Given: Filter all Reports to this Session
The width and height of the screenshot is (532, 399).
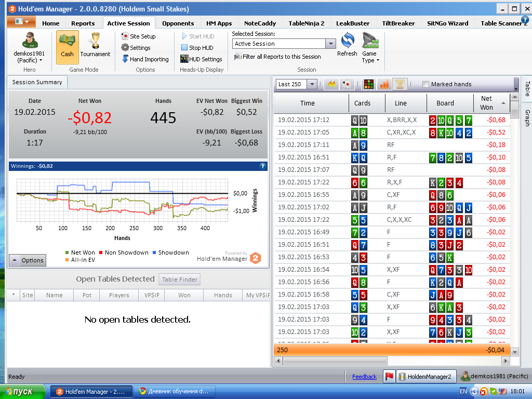Looking at the screenshot, I should pyautogui.click(x=277, y=57).
